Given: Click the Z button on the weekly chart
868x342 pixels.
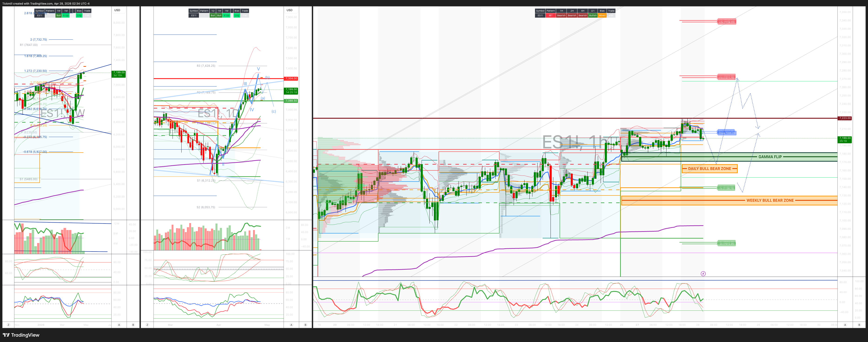Looking at the screenshot, I should pos(8,325).
